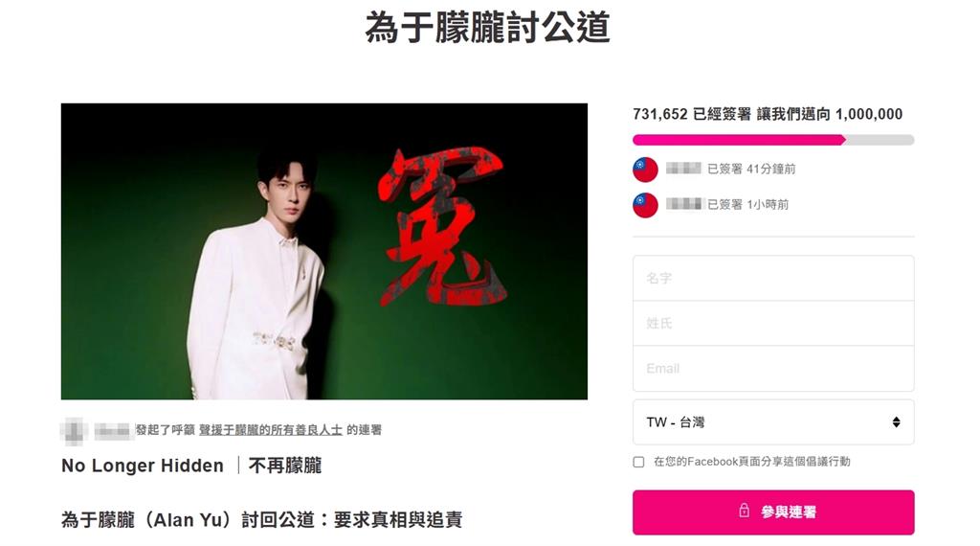Image resolution: width=980 pixels, height=546 pixels.
Task: Click the petition creator's blurred avatar
Action: 75,430
